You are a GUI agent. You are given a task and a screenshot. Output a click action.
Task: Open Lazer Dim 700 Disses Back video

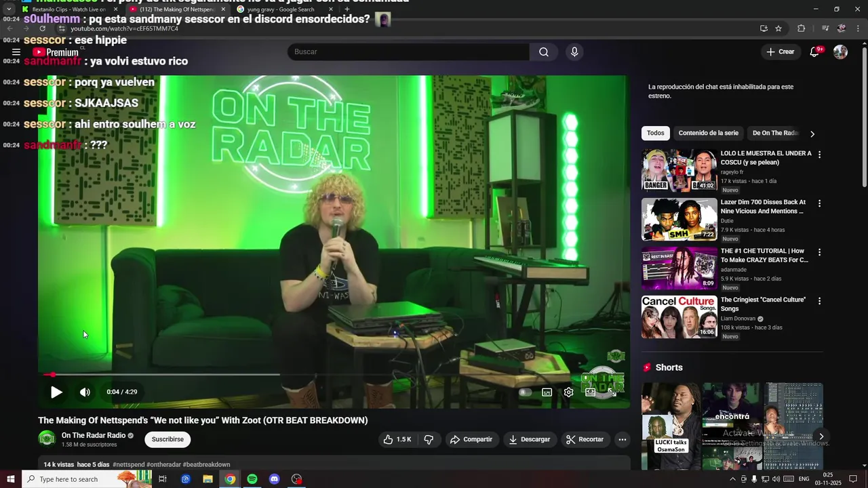tap(679, 220)
